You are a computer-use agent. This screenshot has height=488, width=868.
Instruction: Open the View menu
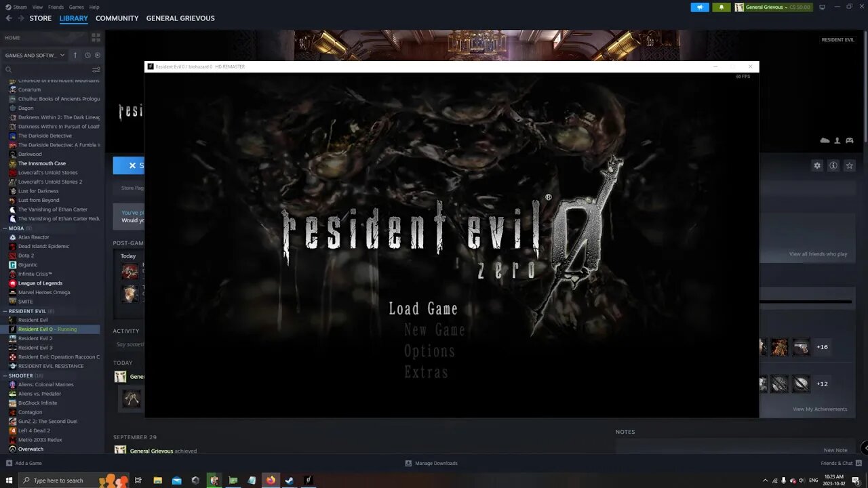coord(37,7)
